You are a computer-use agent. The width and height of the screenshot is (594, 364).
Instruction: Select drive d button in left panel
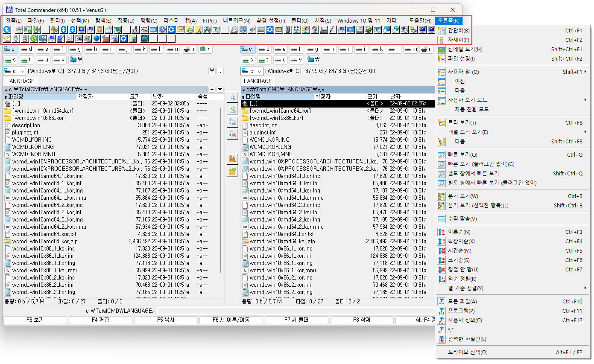click(x=27, y=50)
